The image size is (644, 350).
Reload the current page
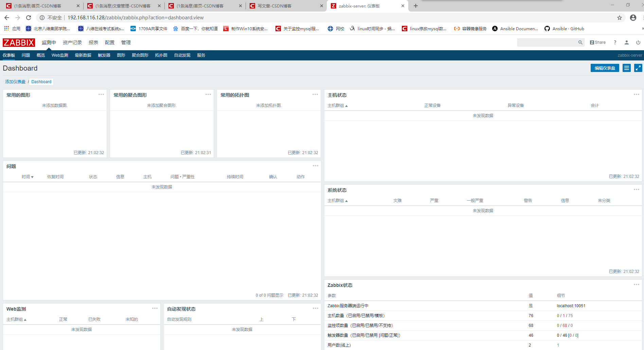pos(29,18)
